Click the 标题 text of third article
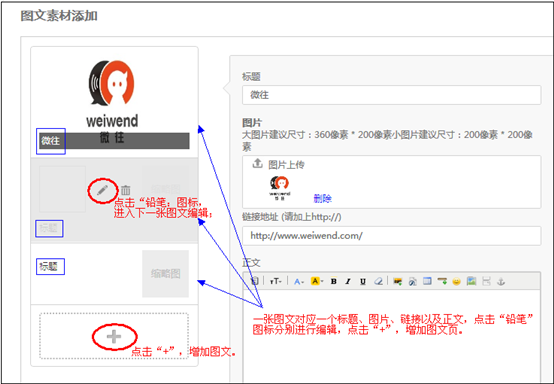This screenshot has width=554, height=384. (48, 266)
